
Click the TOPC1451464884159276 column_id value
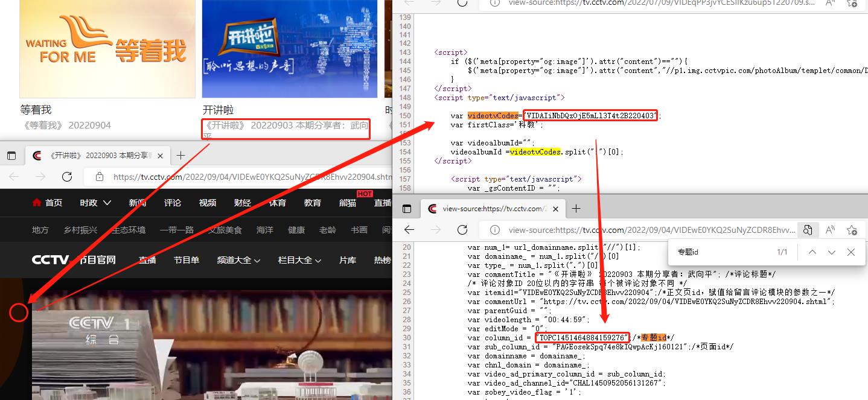coord(582,337)
